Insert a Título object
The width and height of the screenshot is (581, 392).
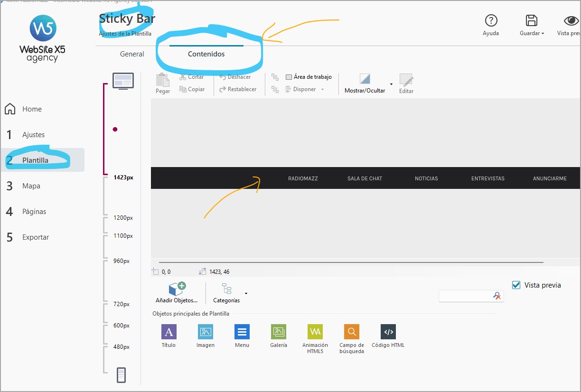point(169,332)
